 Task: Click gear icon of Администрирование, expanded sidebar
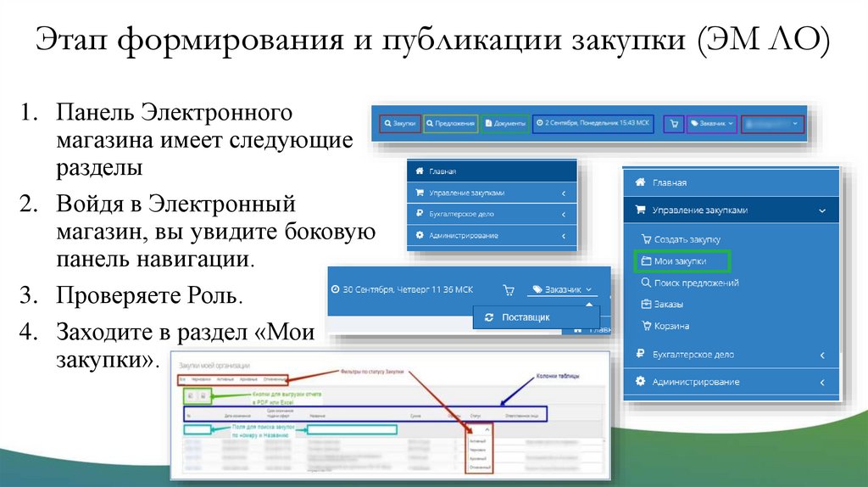coord(641,381)
